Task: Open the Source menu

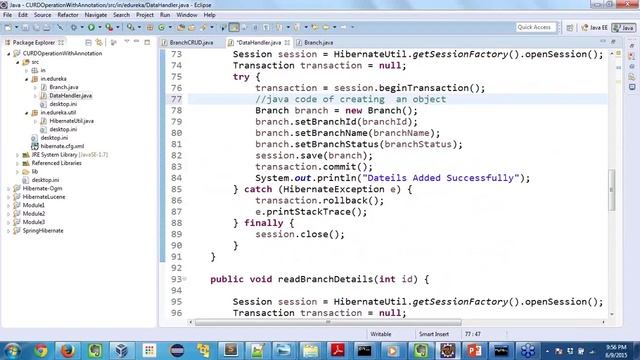Action: click(42, 15)
